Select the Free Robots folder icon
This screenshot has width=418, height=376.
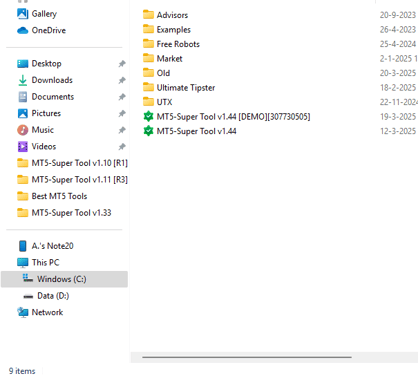[x=148, y=44]
